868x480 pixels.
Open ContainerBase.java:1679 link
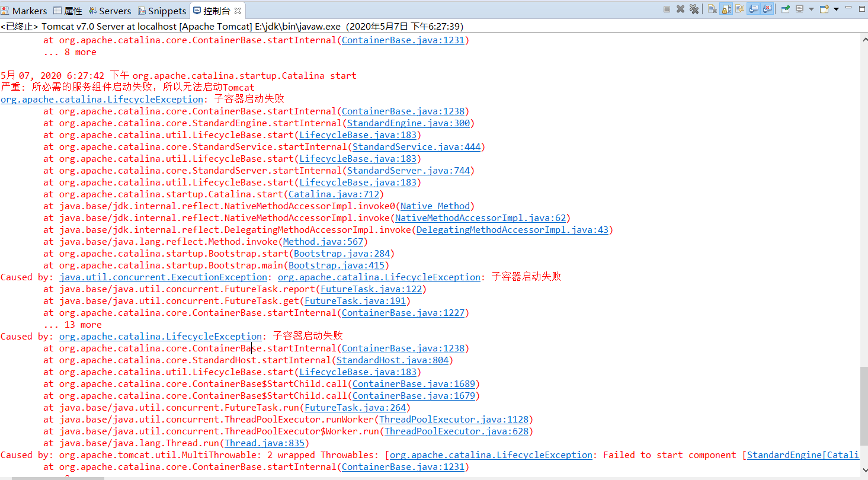[x=414, y=396]
